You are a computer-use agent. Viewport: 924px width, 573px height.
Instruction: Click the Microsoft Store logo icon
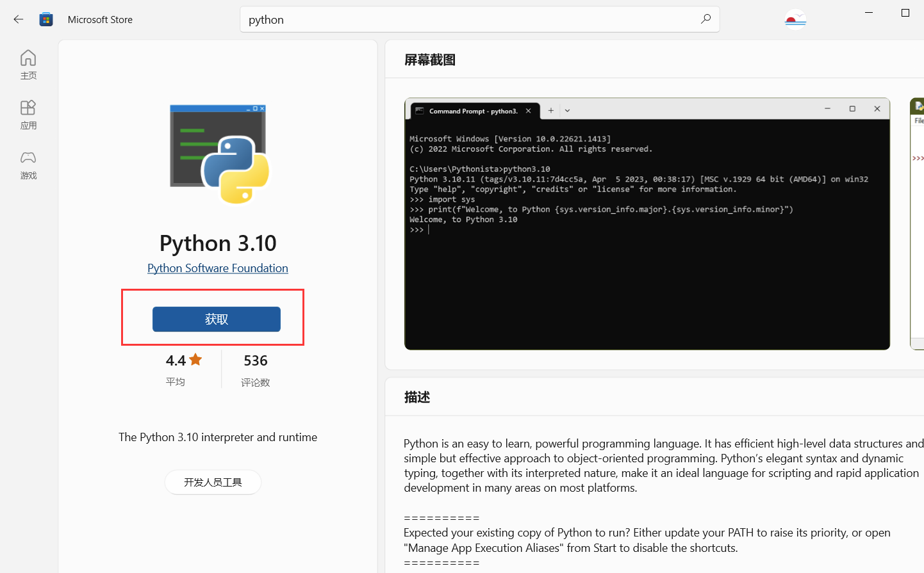(x=46, y=19)
